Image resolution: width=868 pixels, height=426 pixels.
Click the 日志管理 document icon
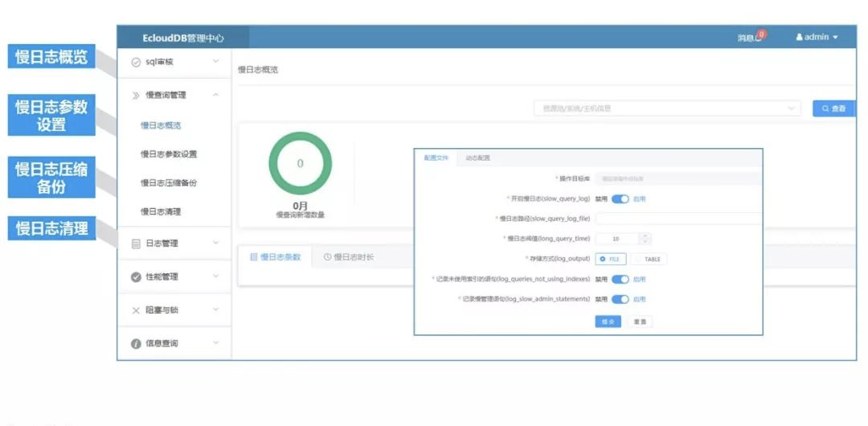pyautogui.click(x=136, y=244)
